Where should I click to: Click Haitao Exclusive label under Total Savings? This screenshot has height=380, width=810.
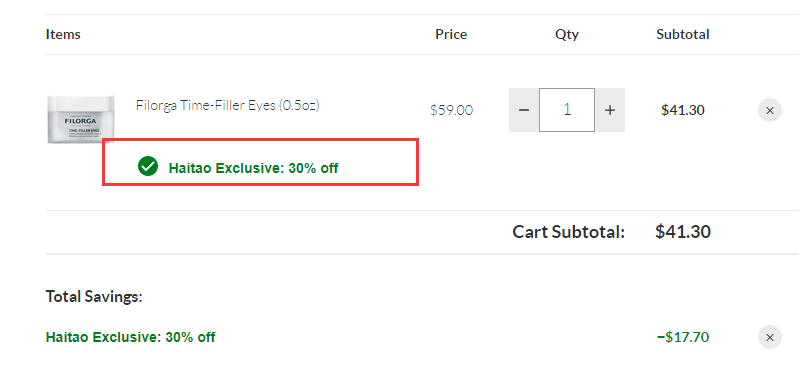130,337
